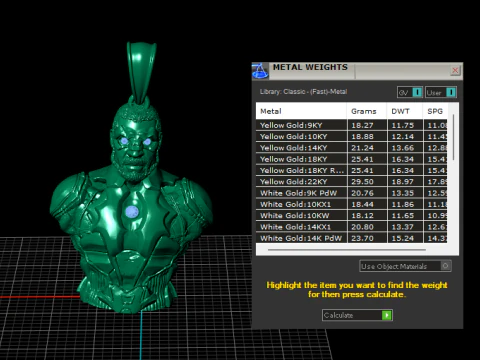Click the 18.88 grams value
This screenshot has width=480, height=360.
pos(362,136)
